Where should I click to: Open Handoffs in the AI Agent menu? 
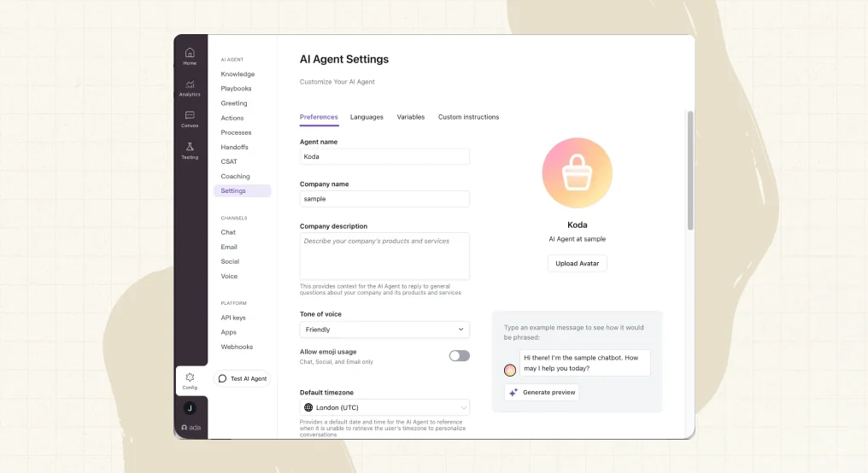point(234,147)
